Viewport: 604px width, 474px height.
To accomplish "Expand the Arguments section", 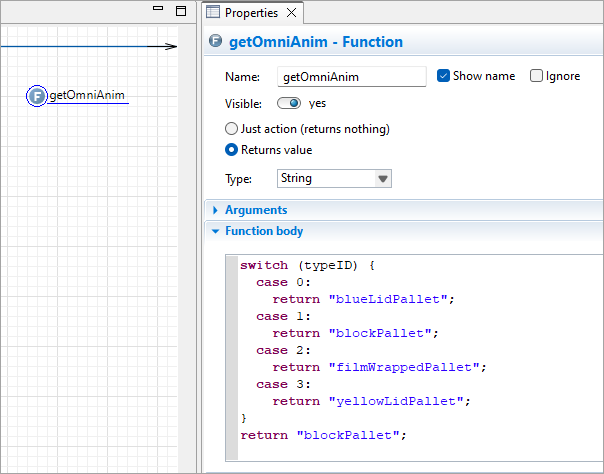I will point(216,210).
